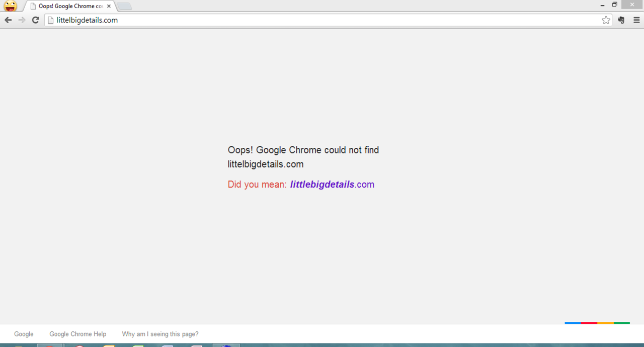Close the "Oops! Google Chrome" tab
This screenshot has width=644, height=347.
point(109,6)
